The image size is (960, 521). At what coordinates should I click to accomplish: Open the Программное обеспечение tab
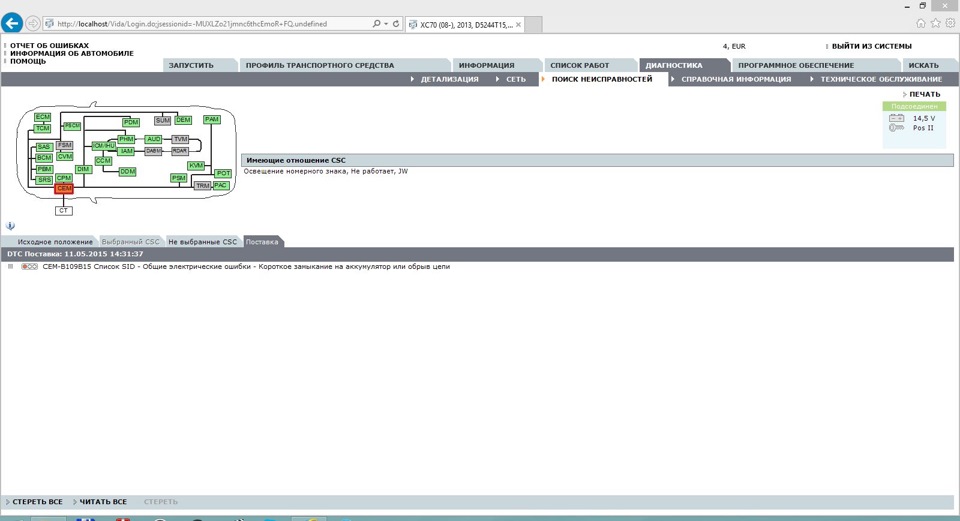(796, 65)
